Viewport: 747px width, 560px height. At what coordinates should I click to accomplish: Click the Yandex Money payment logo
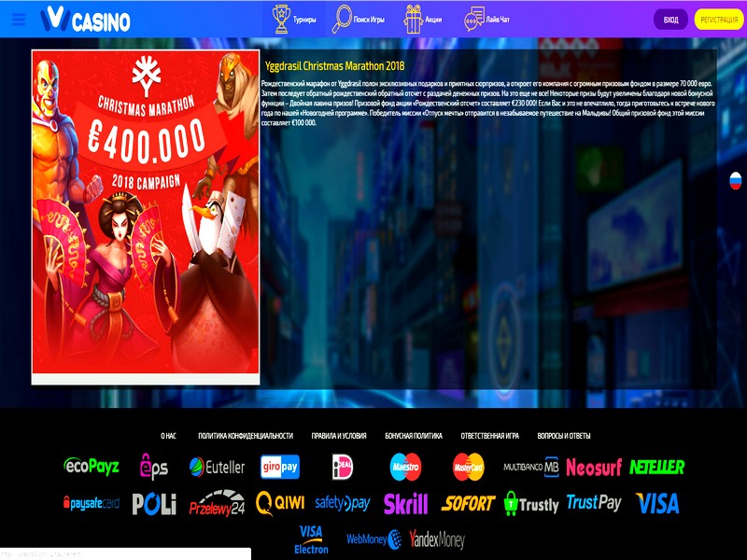(x=437, y=539)
